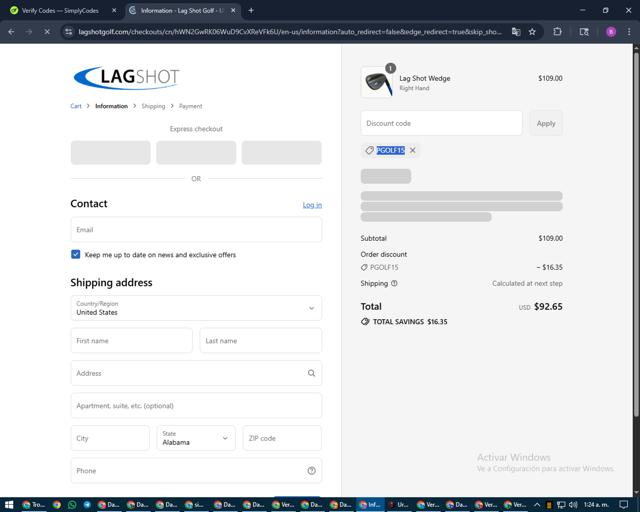The width and height of the screenshot is (640, 512).
Task: Open a new browser tab
Action: (x=251, y=11)
